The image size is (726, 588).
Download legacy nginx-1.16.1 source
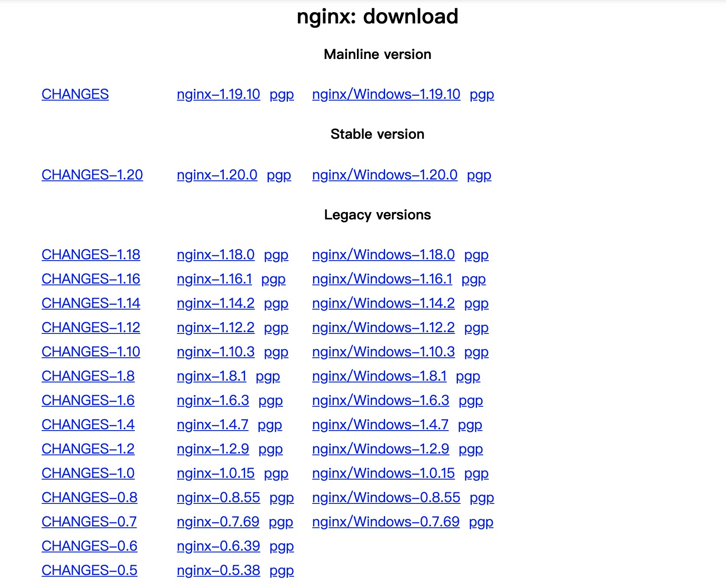(216, 279)
